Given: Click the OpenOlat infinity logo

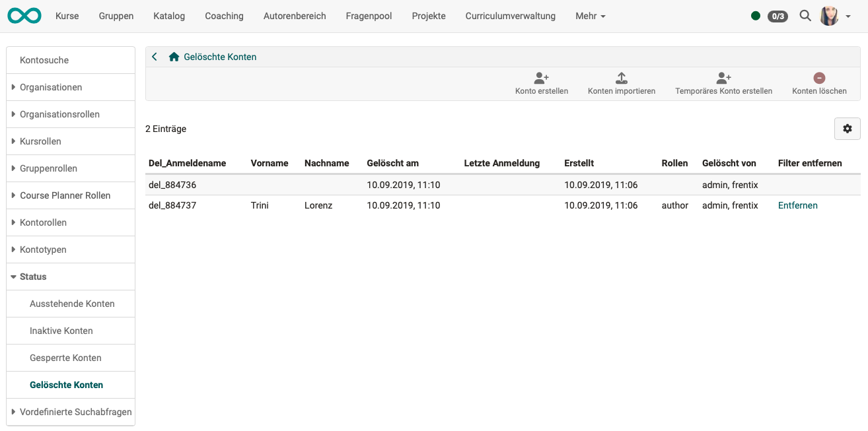Looking at the screenshot, I should coord(24,15).
